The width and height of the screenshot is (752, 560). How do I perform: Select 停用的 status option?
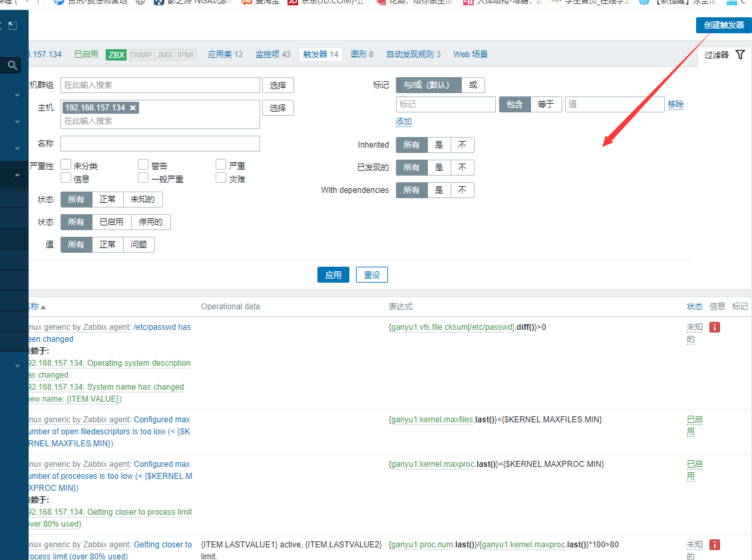150,222
